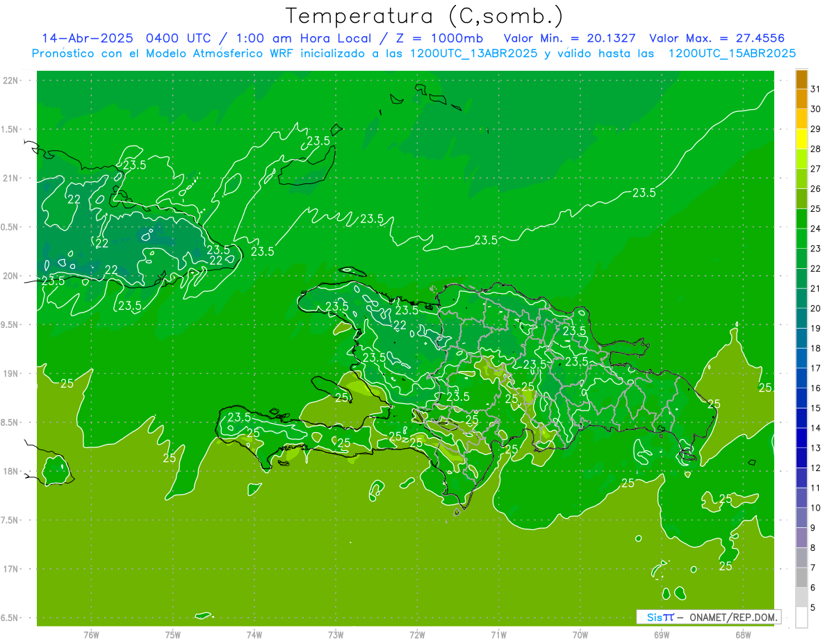Click the teal legend band between 19 and 20
Image resolution: width=834 pixels, height=644 pixels.
[801, 318]
